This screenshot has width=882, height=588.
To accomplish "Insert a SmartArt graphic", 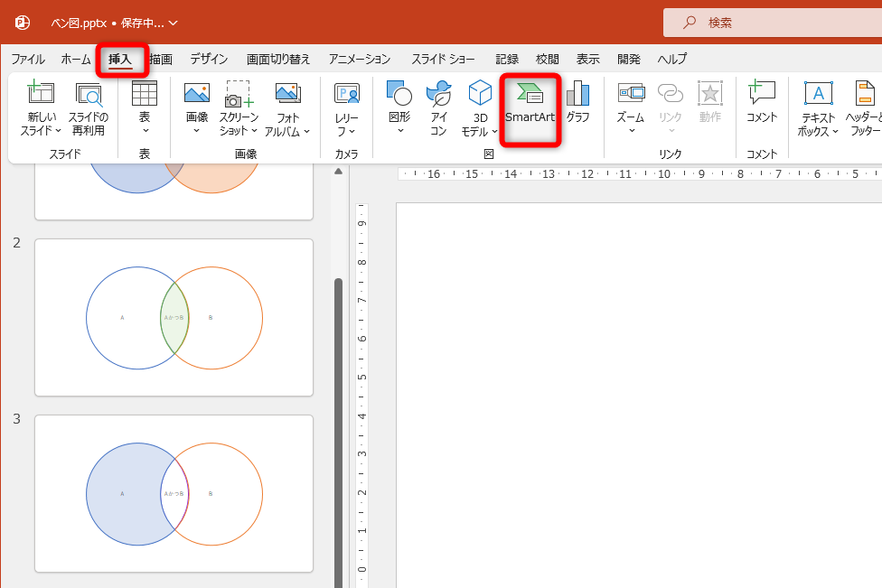I will click(x=530, y=107).
